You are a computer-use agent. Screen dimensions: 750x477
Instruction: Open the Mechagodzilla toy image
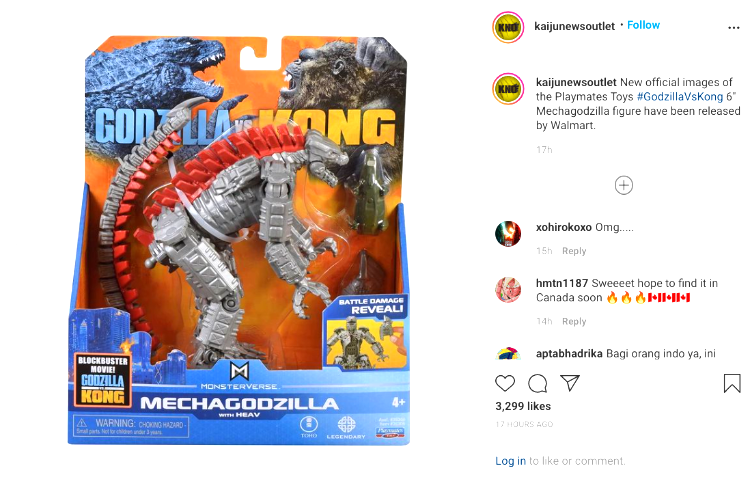coord(239,240)
